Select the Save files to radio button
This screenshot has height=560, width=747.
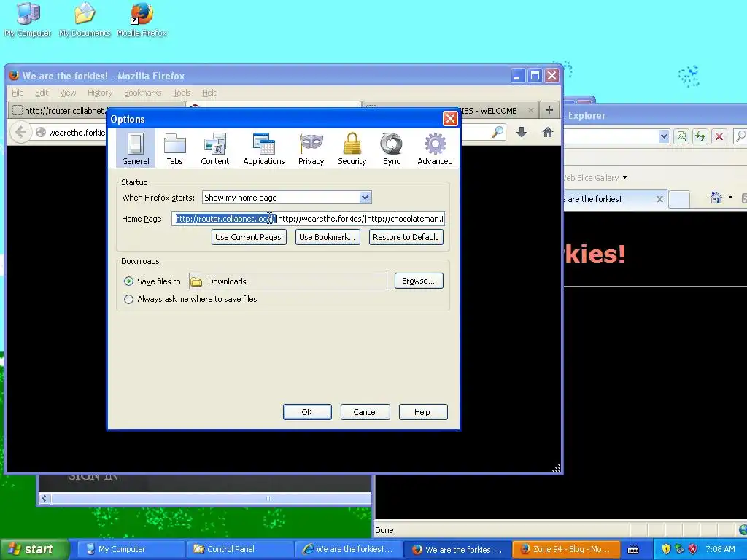tap(128, 281)
